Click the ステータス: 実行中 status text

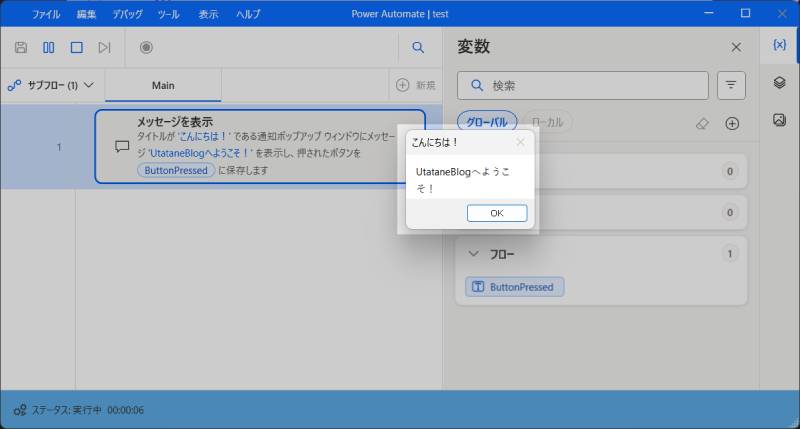coord(66,410)
